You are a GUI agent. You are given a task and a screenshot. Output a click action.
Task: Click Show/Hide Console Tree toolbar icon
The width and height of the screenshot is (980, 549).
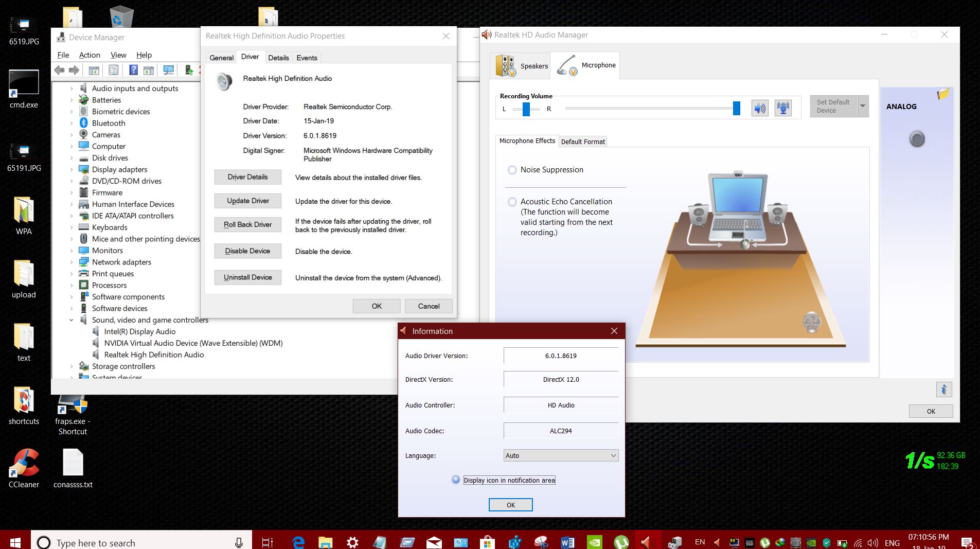click(x=94, y=70)
